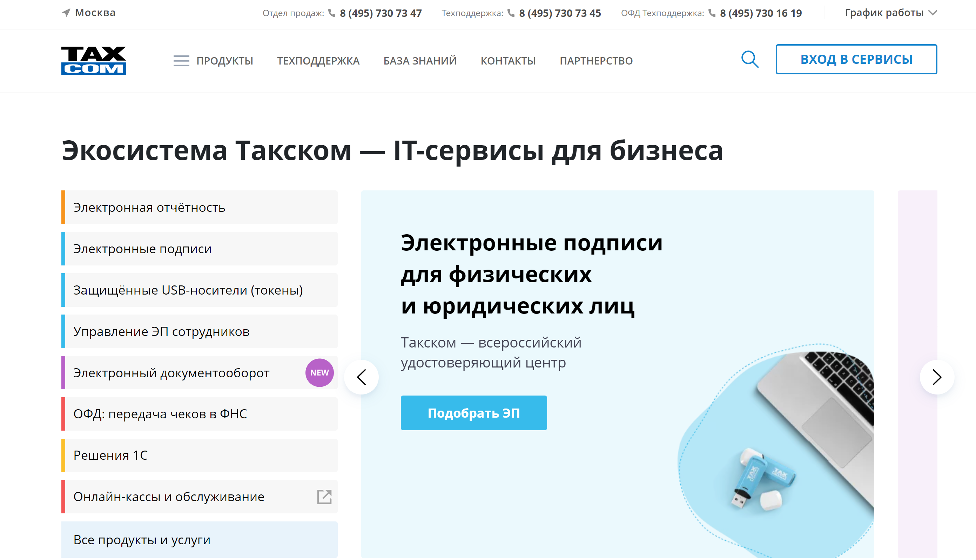Click the partially visible next slide card
Image resolution: width=976 pixels, height=560 pixels.
coord(917,374)
